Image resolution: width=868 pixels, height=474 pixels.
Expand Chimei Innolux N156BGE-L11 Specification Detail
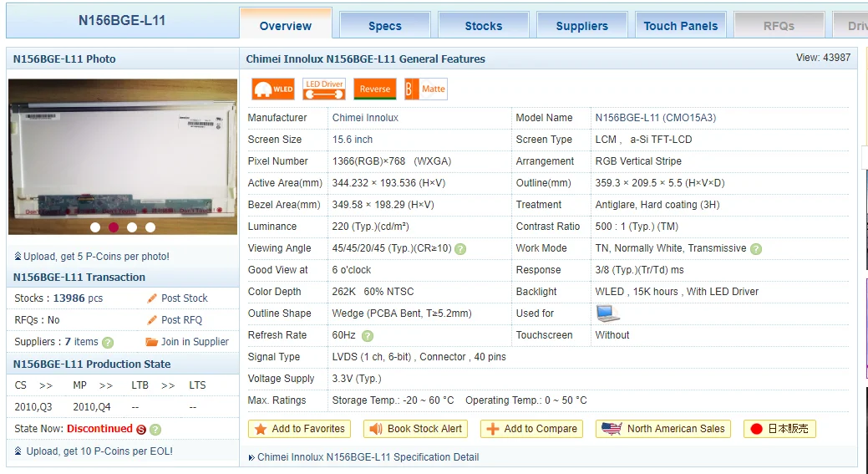pos(368,457)
